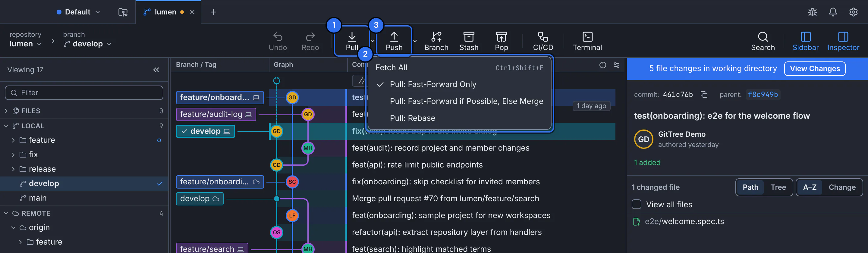The width and height of the screenshot is (868, 253).
Task: Click the Pop stash icon
Action: click(501, 41)
